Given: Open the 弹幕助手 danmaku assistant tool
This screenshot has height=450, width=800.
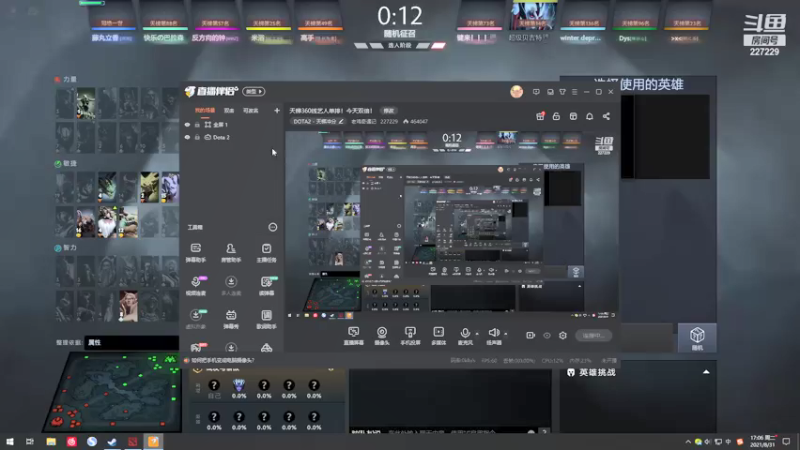Looking at the screenshot, I should tap(195, 252).
